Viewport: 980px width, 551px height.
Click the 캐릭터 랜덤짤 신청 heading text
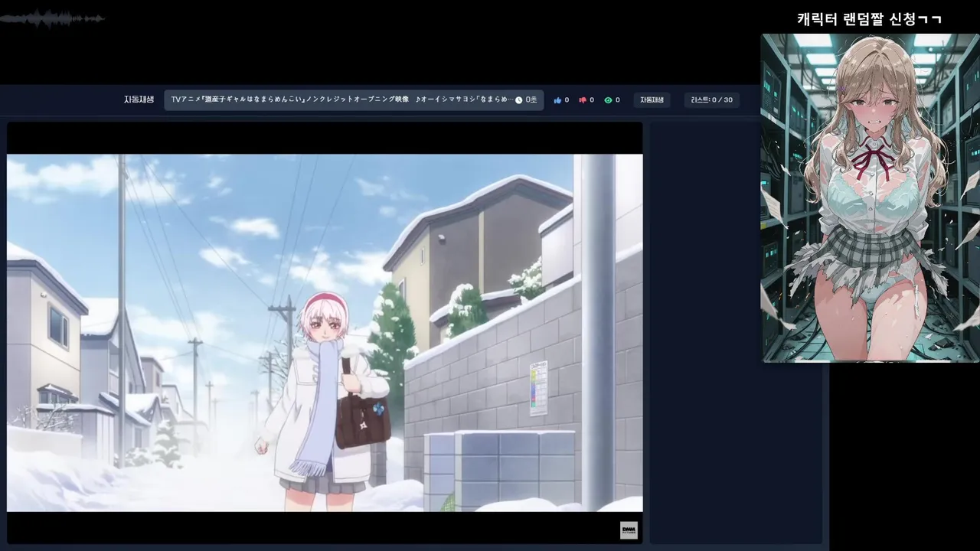coord(869,19)
